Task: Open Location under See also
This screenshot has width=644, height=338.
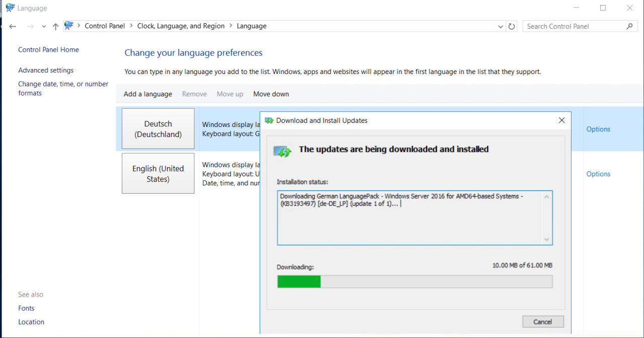Action: pos(31,322)
